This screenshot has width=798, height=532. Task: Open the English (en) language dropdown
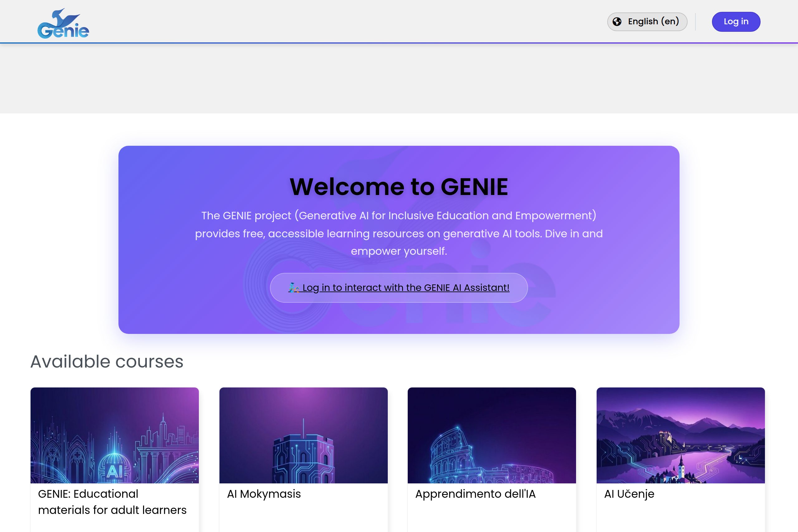(x=647, y=22)
